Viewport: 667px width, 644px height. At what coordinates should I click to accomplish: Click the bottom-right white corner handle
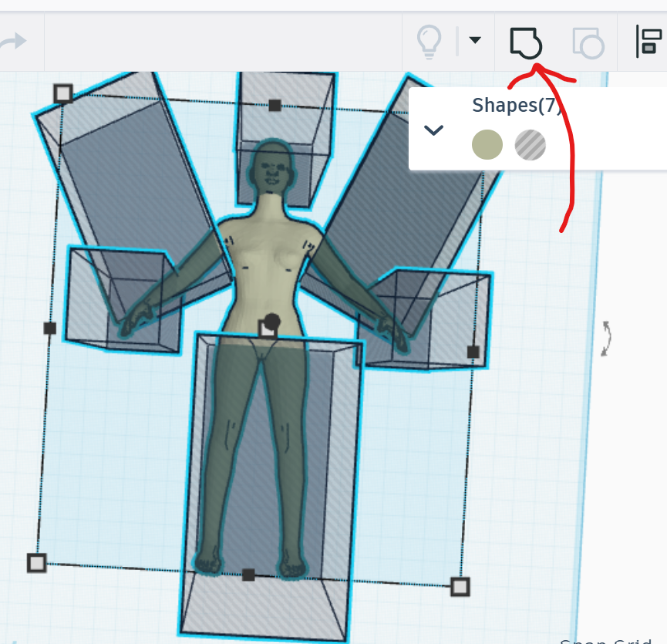[460, 587]
